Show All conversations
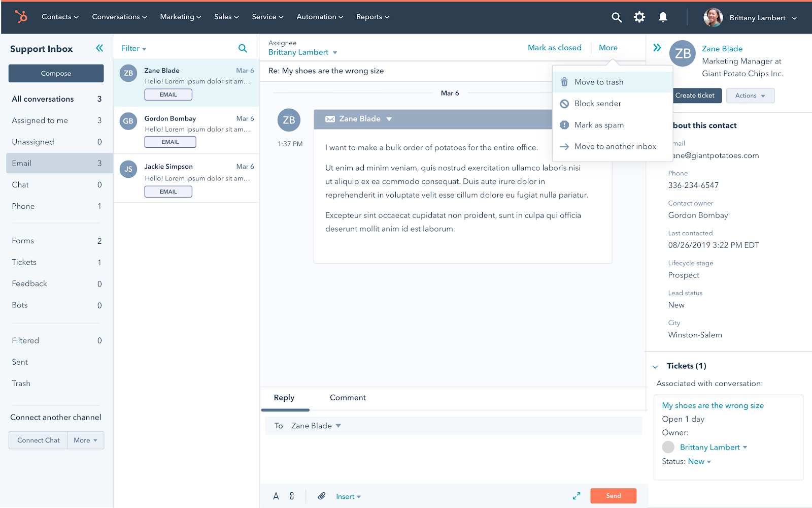Viewport: 812px width, 508px height. pos(57,99)
